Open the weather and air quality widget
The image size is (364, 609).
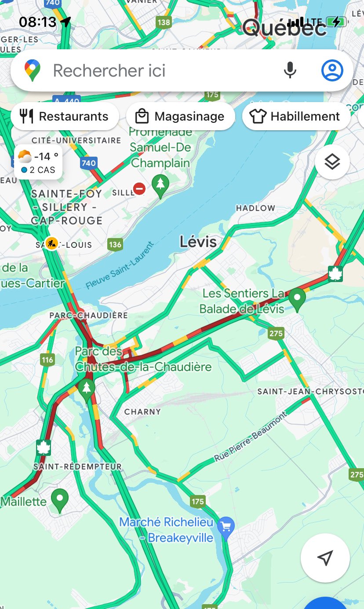point(38,162)
